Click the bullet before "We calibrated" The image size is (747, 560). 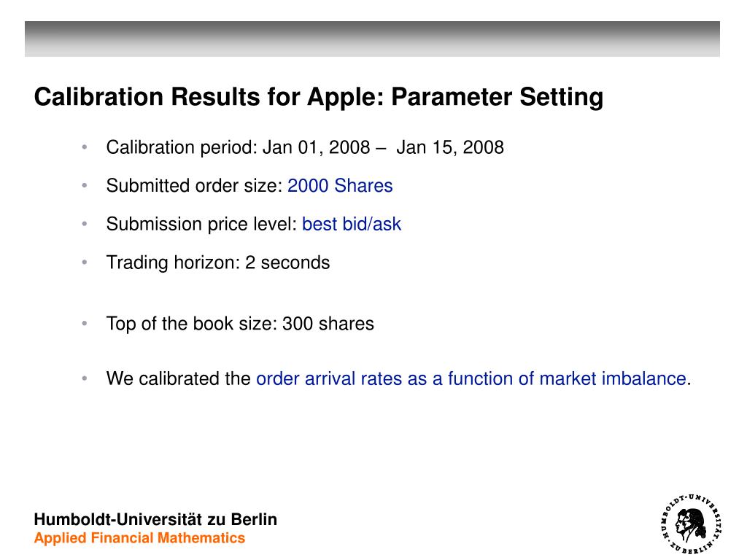[85, 378]
